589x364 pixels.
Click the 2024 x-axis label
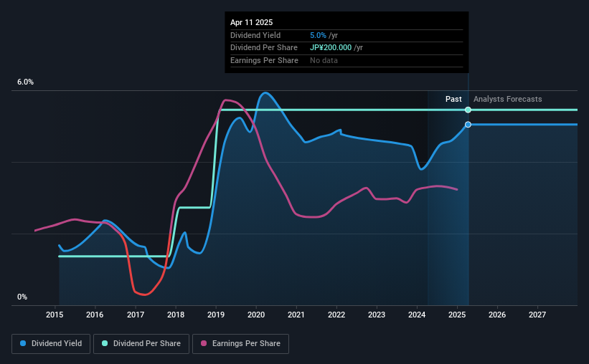tap(417, 315)
